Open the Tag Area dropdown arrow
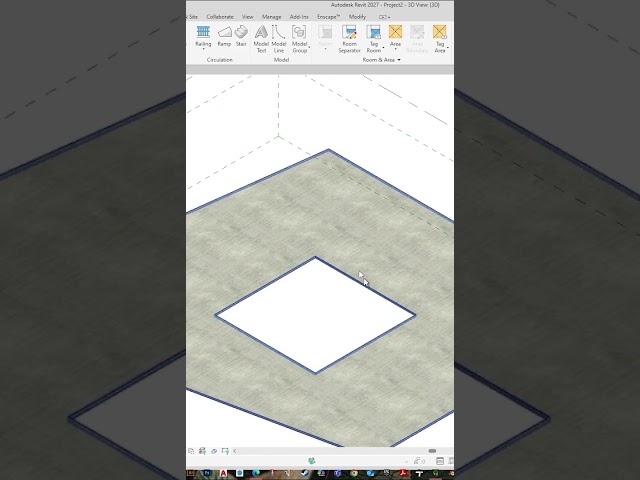 pyautogui.click(x=448, y=48)
